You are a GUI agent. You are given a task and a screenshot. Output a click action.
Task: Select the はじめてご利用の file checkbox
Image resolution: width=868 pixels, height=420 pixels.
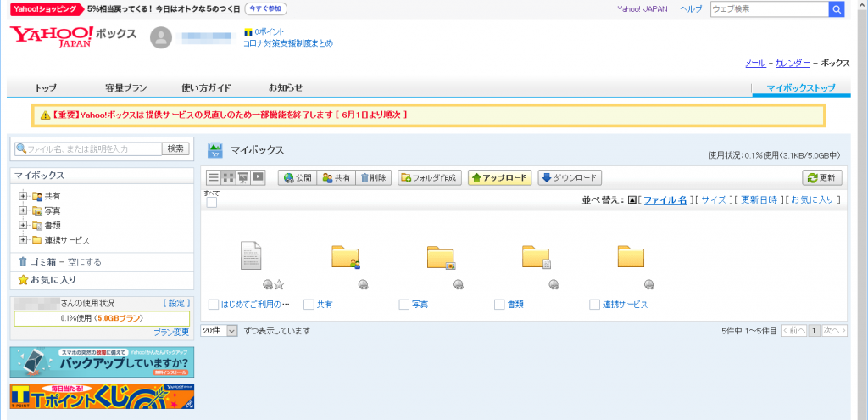click(x=214, y=305)
